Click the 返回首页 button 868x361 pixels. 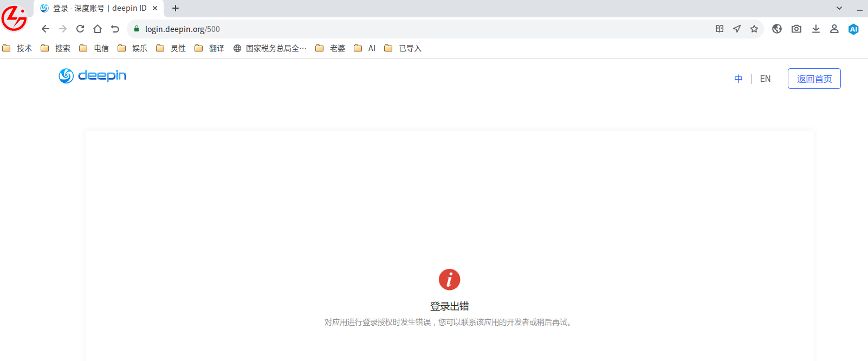[814, 79]
